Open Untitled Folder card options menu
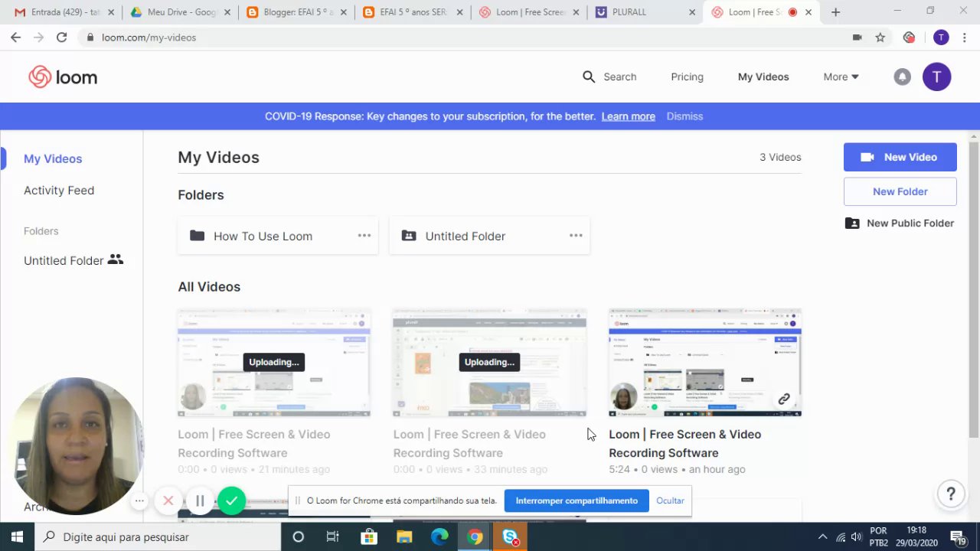This screenshot has width=980, height=551. [576, 236]
